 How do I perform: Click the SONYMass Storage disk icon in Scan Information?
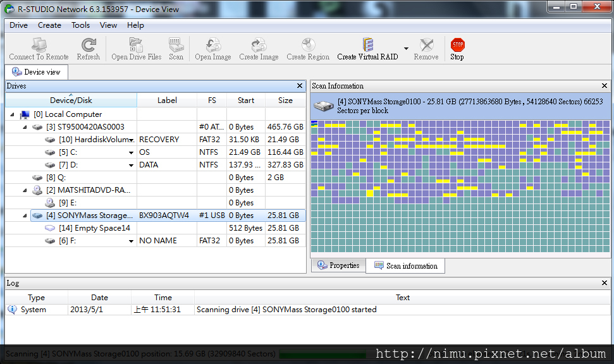(x=324, y=106)
